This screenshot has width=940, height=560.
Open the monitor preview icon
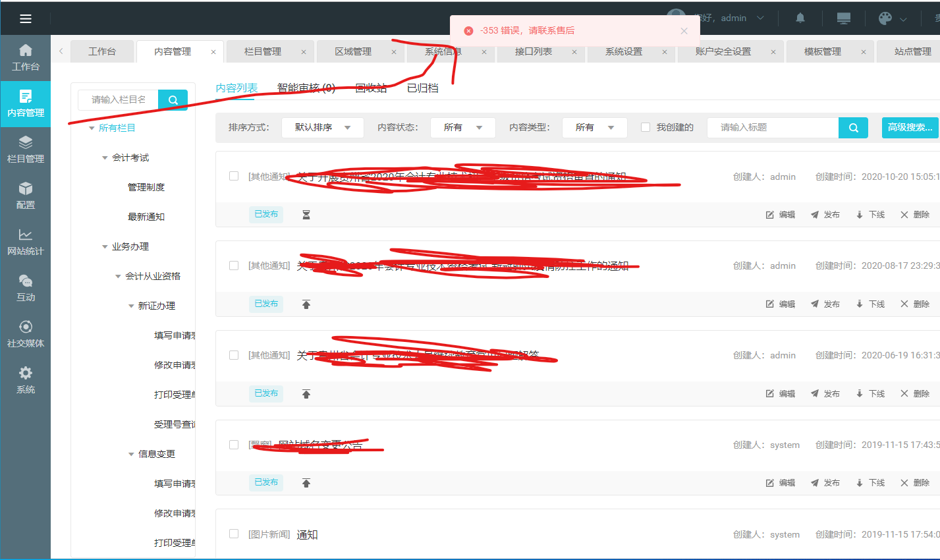point(844,18)
